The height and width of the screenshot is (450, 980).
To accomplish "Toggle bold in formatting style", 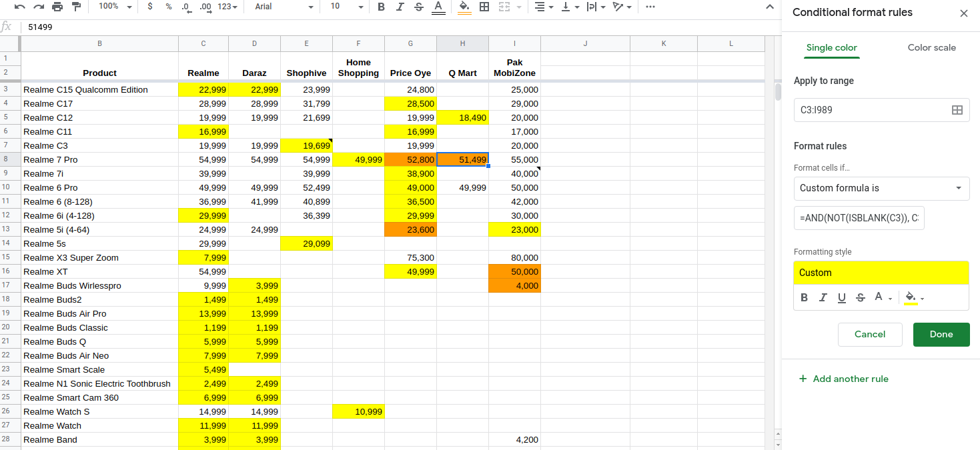I will tap(805, 297).
